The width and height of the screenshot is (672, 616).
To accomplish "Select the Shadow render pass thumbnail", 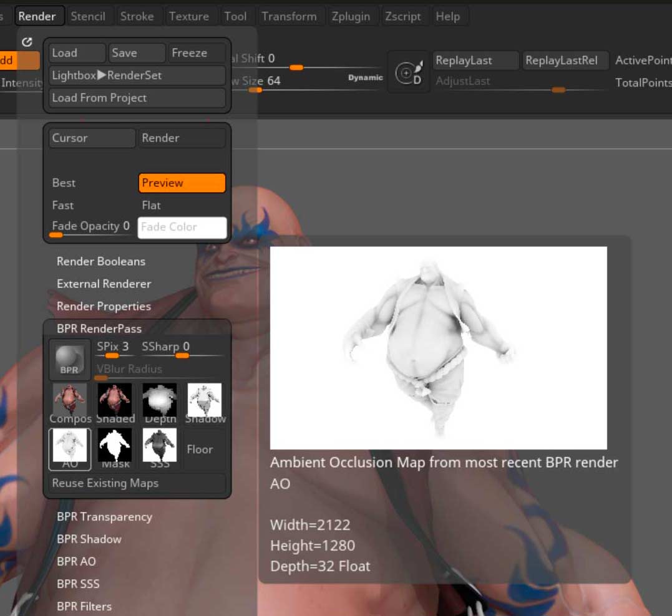I will (x=205, y=403).
